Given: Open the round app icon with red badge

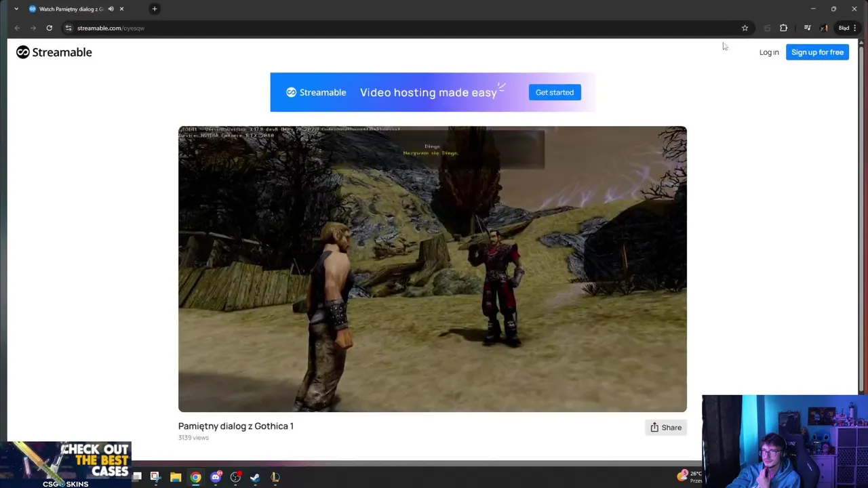Looking at the screenshot, I should pyautogui.click(x=235, y=477).
